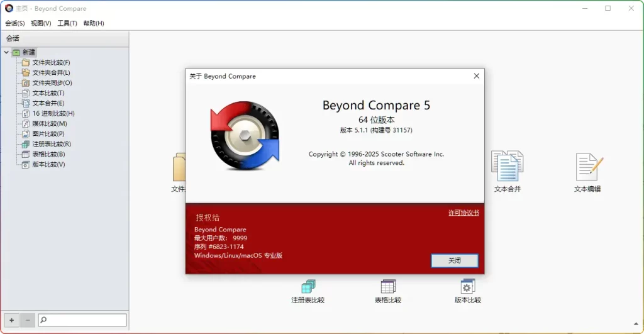Click the text compare icon in session tree
644x334 pixels.
tap(26, 93)
